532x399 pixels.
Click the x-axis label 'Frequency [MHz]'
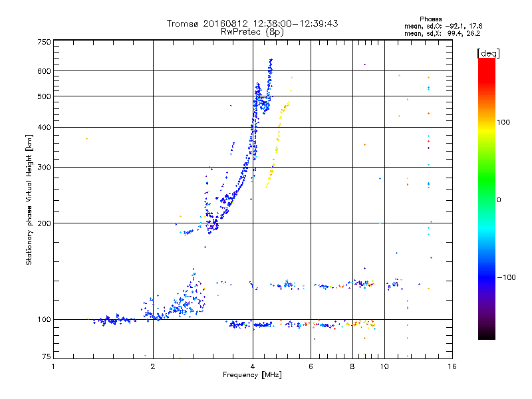[x=252, y=375]
